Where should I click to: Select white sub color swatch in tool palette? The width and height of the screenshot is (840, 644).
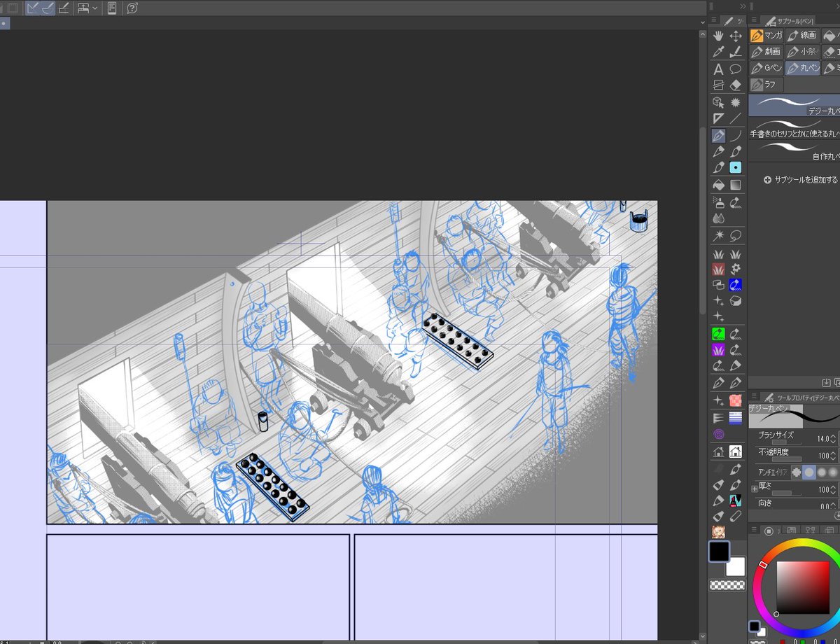735,566
